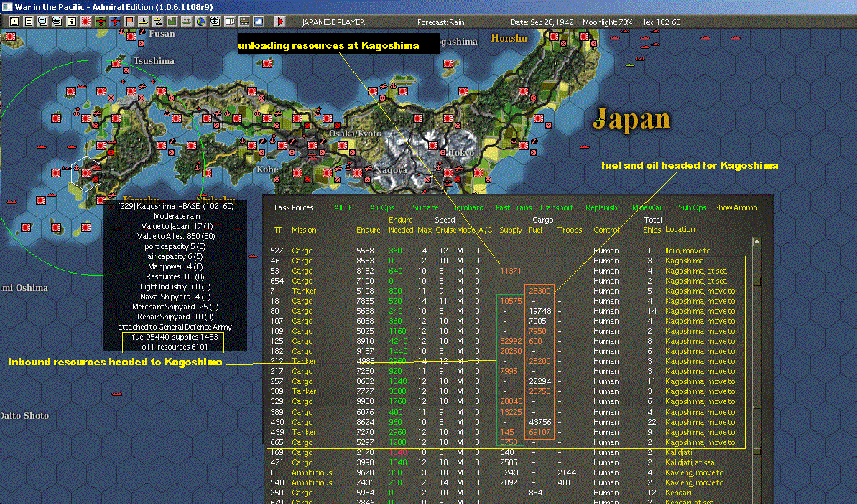Open the information 'i' toolbar icon
Viewport: 857px width, 504px height.
coord(72,22)
